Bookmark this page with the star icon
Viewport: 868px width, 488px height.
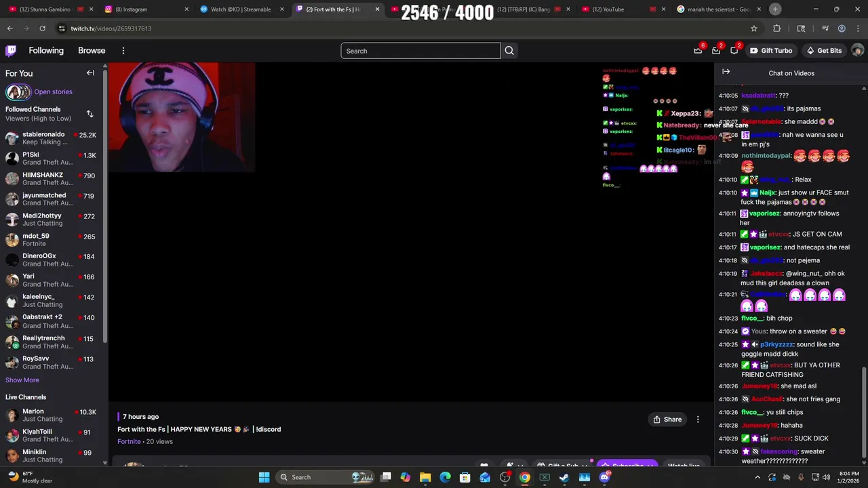[753, 28]
